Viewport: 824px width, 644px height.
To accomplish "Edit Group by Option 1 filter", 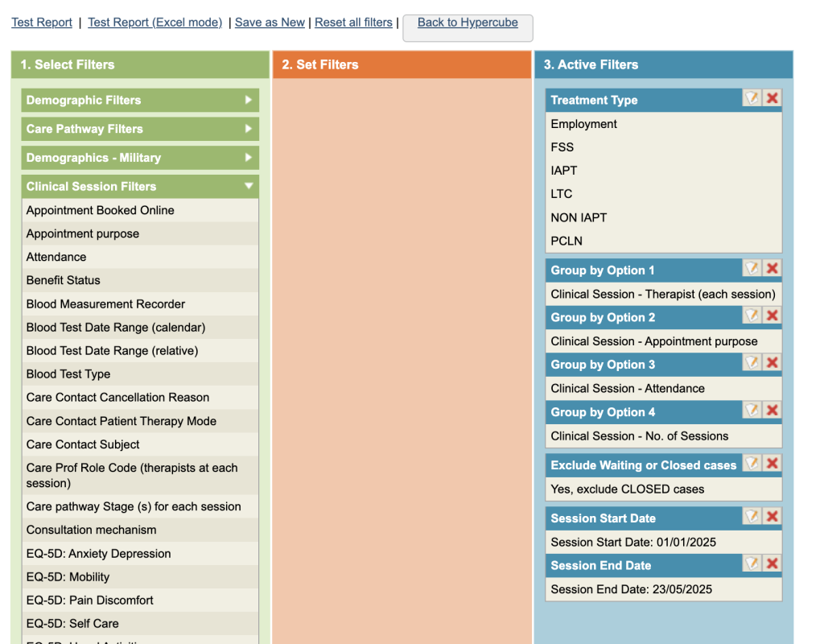I will 752,269.
